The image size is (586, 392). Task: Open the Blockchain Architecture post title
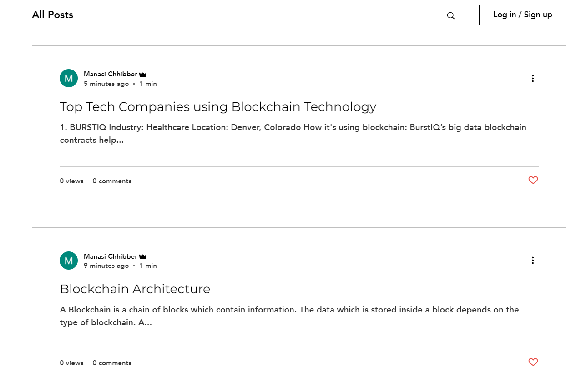click(135, 289)
